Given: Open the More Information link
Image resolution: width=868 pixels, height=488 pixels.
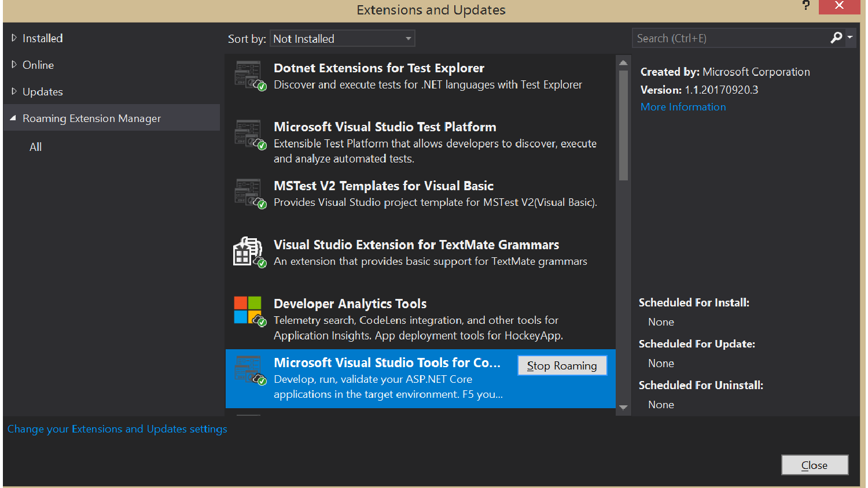Looking at the screenshot, I should coord(683,107).
